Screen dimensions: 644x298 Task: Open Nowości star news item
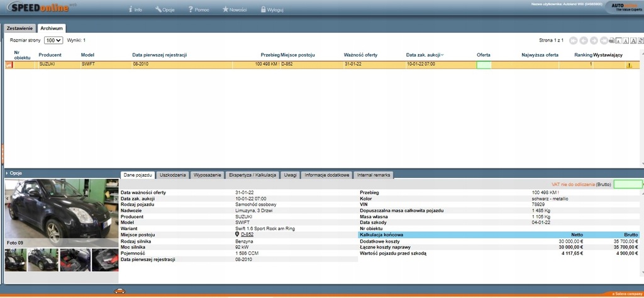(235, 10)
